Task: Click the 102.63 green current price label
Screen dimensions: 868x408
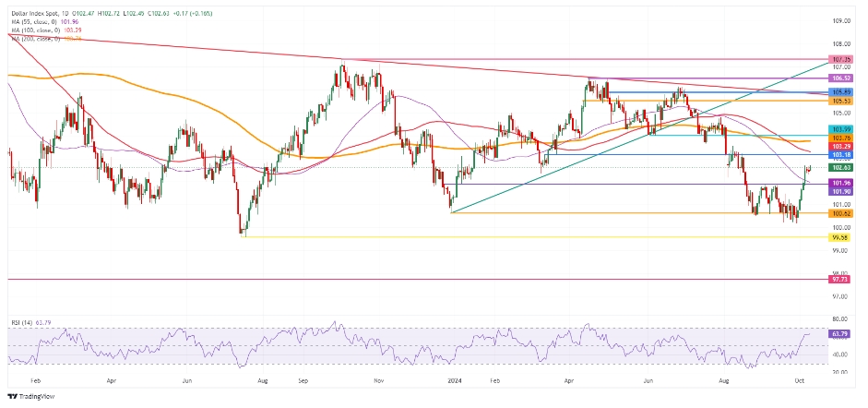Action: click(841, 167)
